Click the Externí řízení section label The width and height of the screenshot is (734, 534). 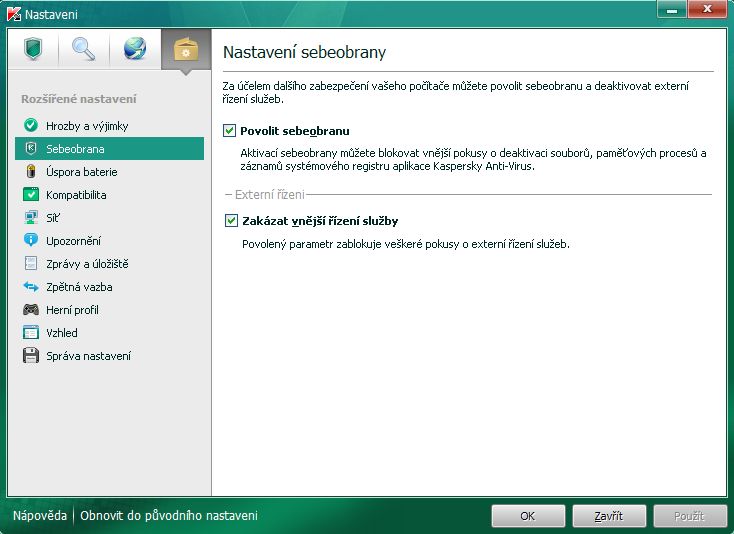pos(270,194)
